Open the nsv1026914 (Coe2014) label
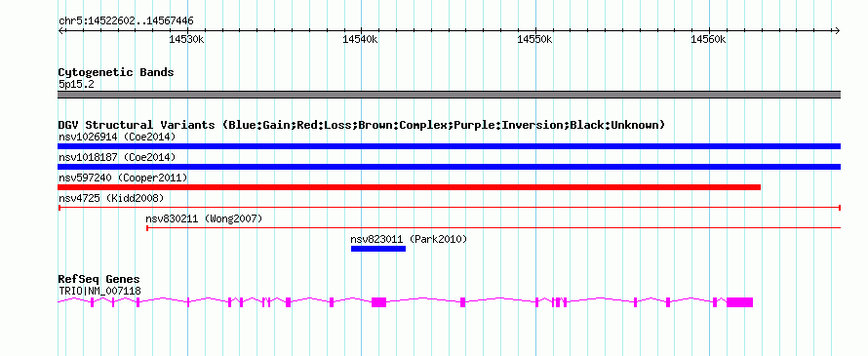This screenshot has height=356, width=868. point(117,137)
